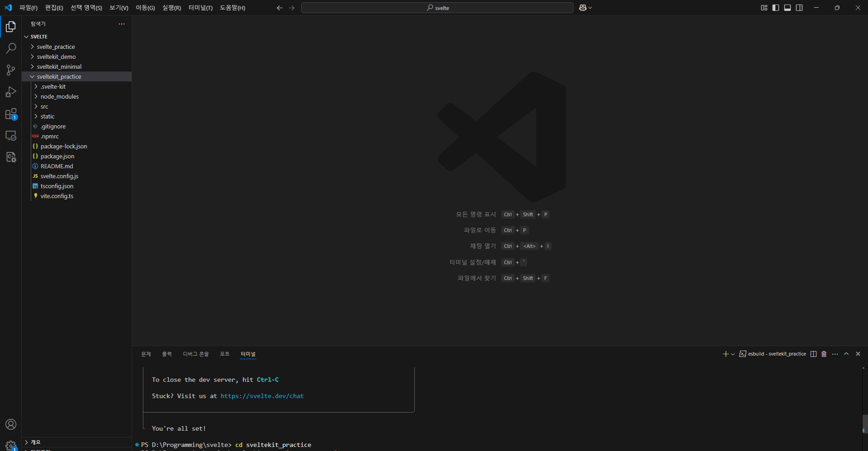Open the 터미널(T) menu

200,8
